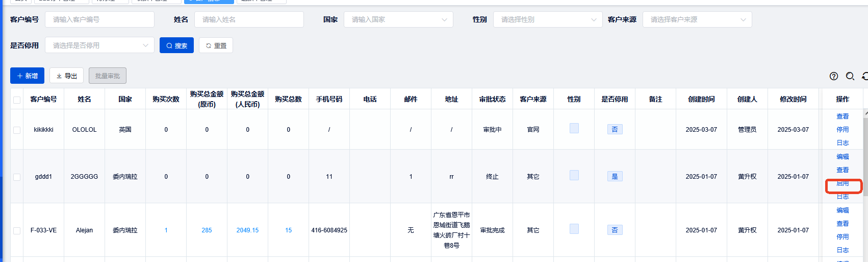868x262 pixels.
Task: Click the 重置 reset button
Action: click(216, 45)
